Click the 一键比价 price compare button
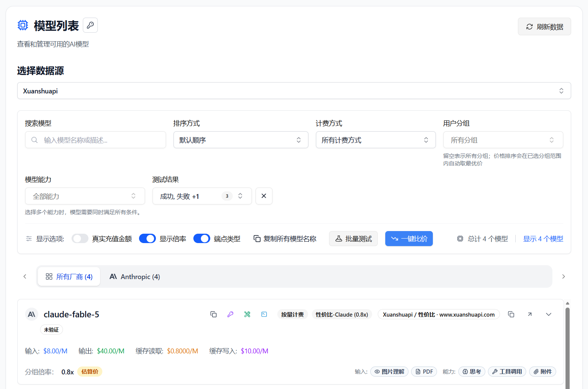This screenshot has height=389, width=588. point(409,239)
